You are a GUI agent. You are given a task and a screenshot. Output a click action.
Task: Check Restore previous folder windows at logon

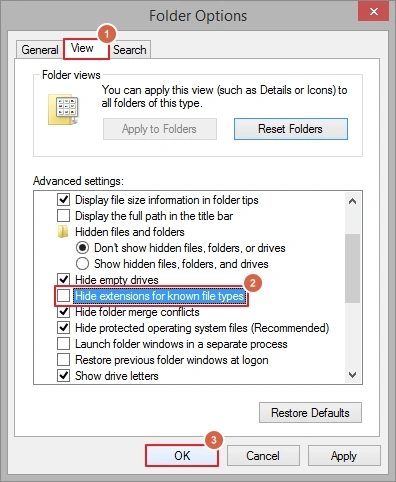pos(63,360)
